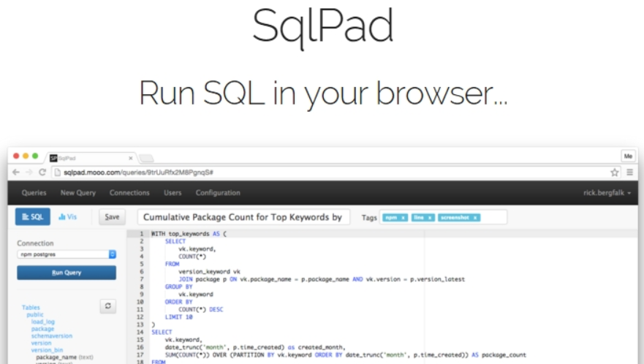Viewport: 644px width, 364px height.
Task: Click the page document icon in address bar
Action: [x=58, y=172]
